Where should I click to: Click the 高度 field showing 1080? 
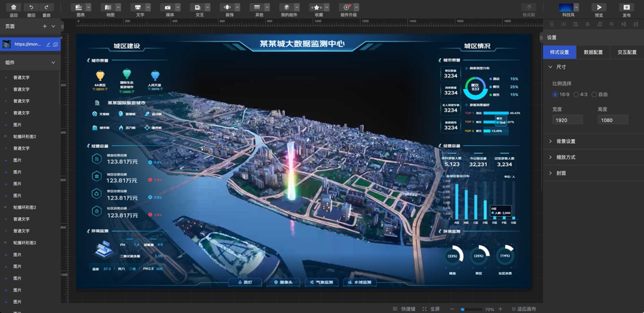[x=613, y=120]
